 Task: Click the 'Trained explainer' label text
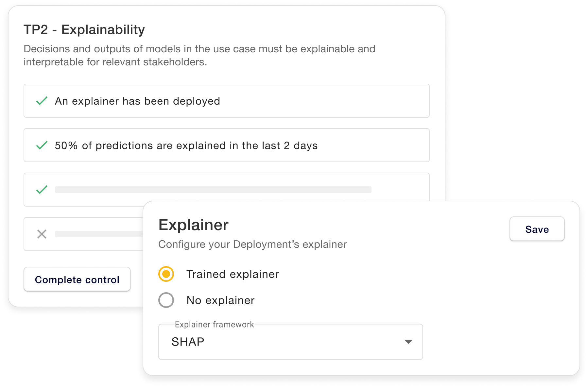233,274
